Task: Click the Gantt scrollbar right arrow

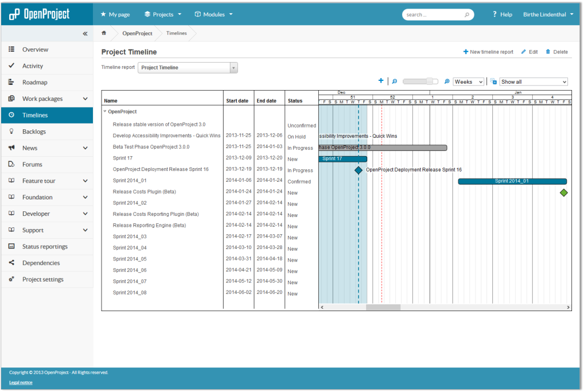Action: point(568,307)
